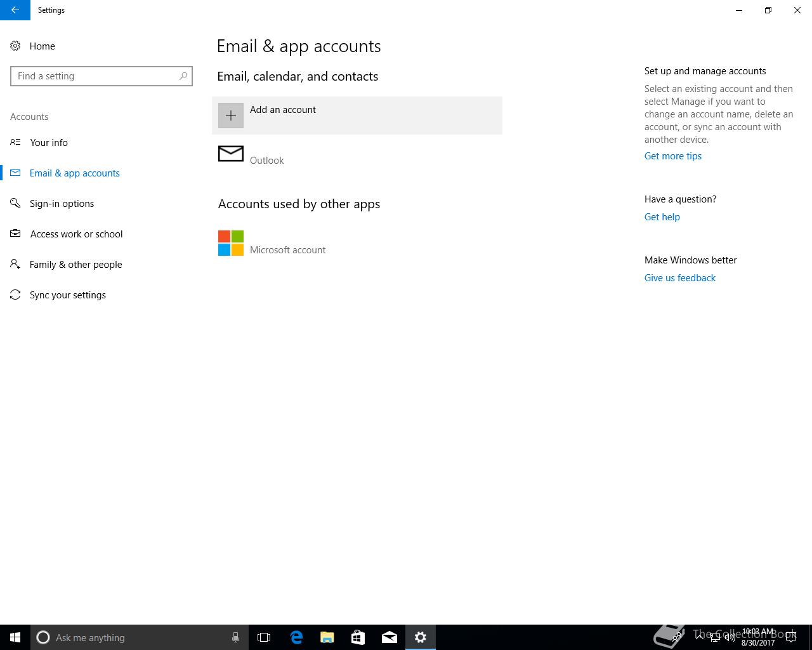
Task: Open the Store app from the taskbar
Action: tap(358, 637)
